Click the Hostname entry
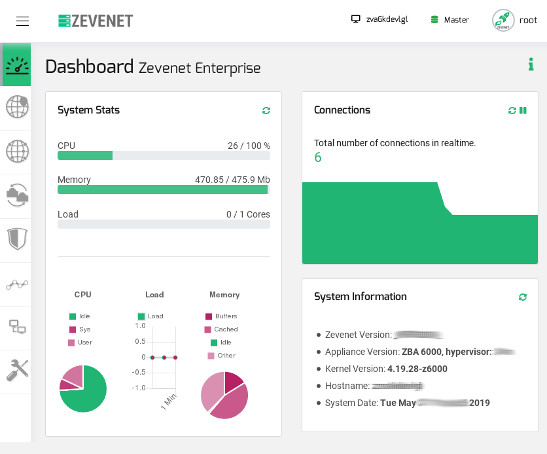Screen dimensions: 547x454 [x=374, y=386]
